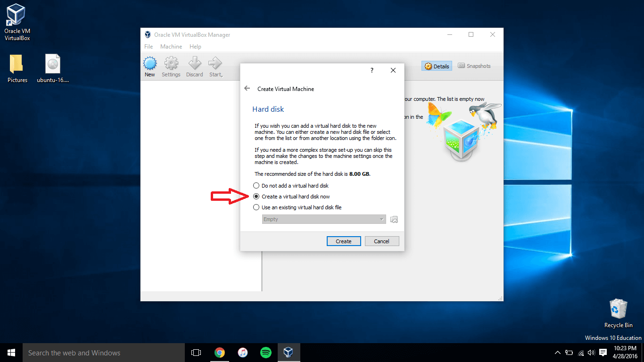Open the Wi-Fi network tray icon
This screenshot has height=362, width=644.
click(x=581, y=353)
